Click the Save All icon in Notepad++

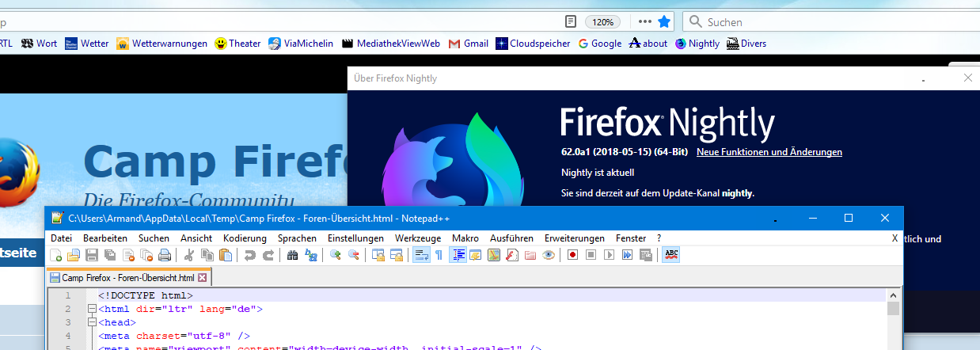(x=110, y=255)
